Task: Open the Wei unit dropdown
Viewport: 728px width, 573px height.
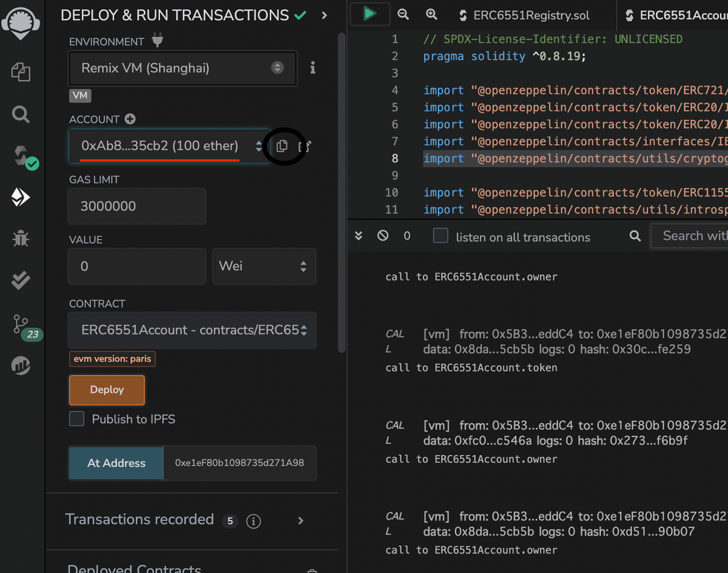Action: pos(264,266)
